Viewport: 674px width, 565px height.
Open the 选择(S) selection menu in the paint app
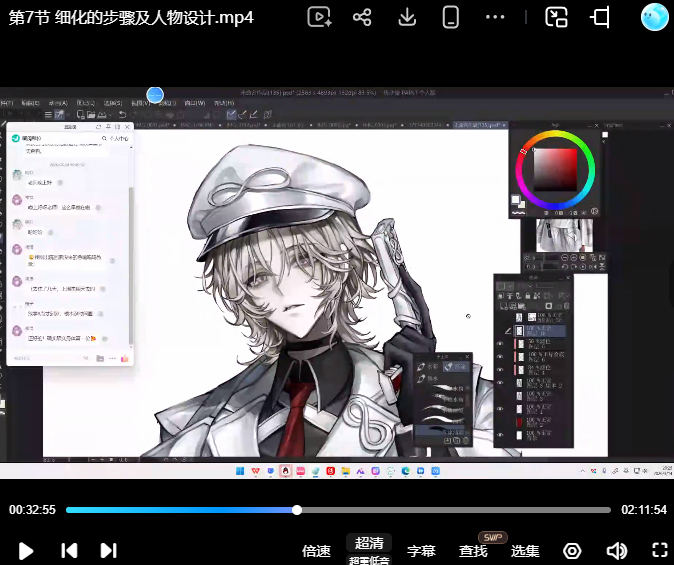click(113, 103)
